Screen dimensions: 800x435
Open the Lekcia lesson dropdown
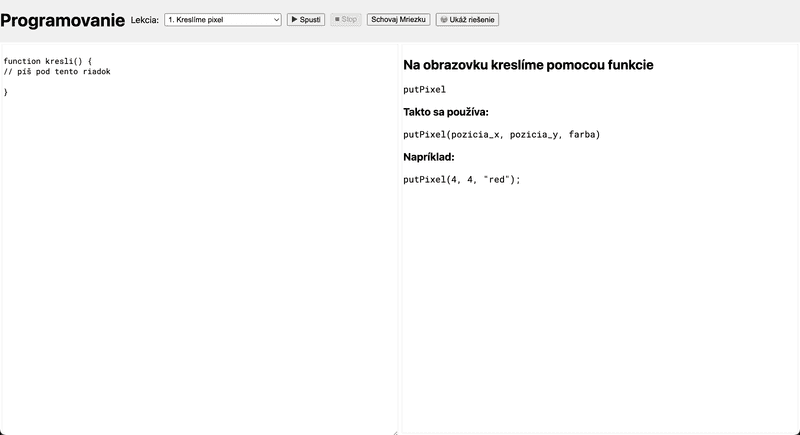coord(222,19)
